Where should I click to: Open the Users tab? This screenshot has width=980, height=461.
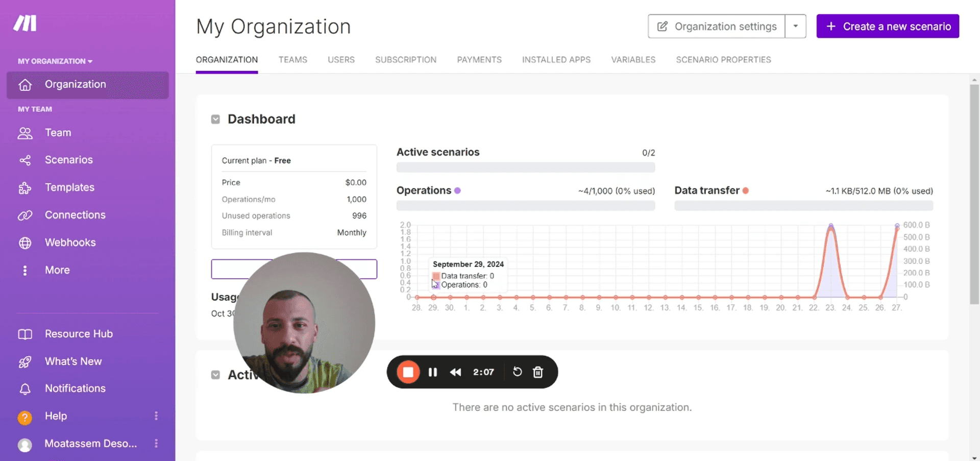pyautogui.click(x=341, y=60)
